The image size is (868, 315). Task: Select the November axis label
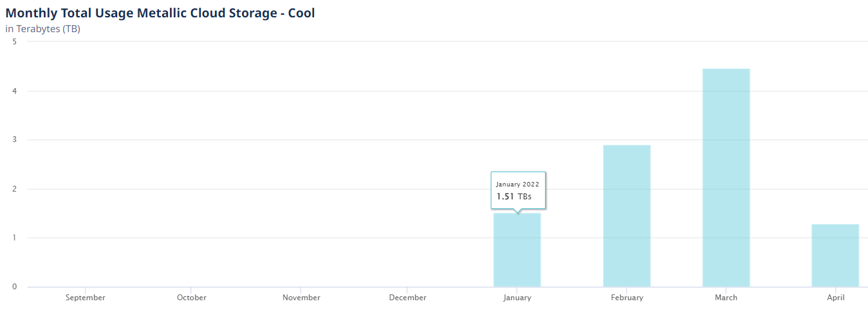301,298
